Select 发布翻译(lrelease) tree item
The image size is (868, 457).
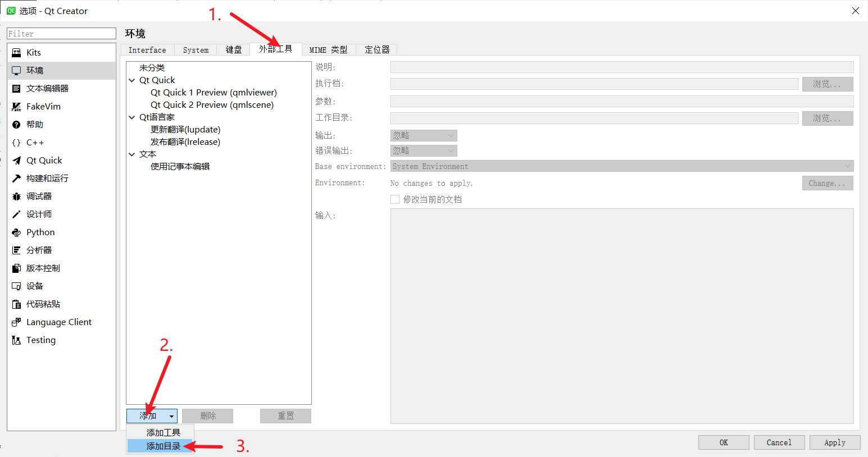[x=185, y=142]
